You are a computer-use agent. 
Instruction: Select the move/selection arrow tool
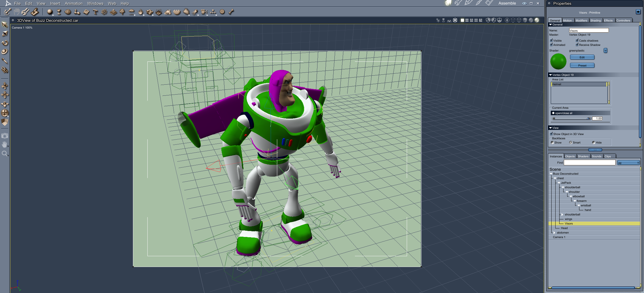pyautogui.click(x=5, y=25)
